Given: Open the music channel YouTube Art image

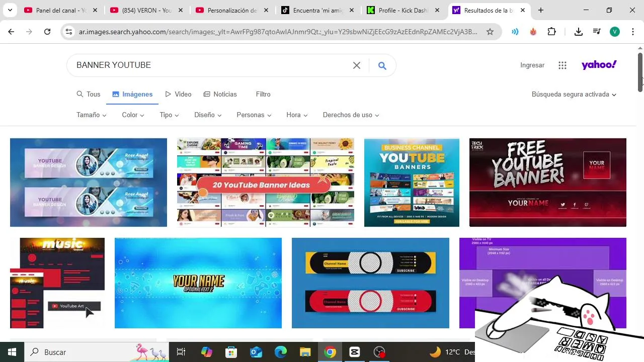Looking at the screenshot, I should tap(57, 283).
